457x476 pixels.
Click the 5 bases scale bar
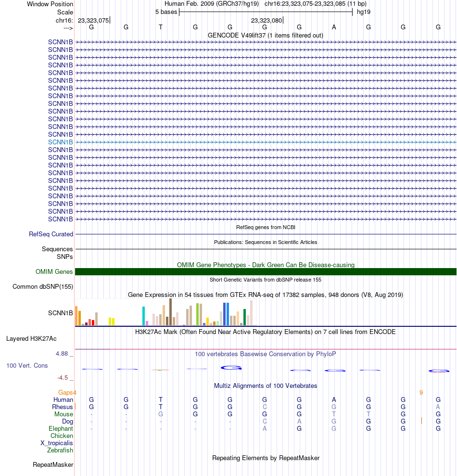pos(266,12)
